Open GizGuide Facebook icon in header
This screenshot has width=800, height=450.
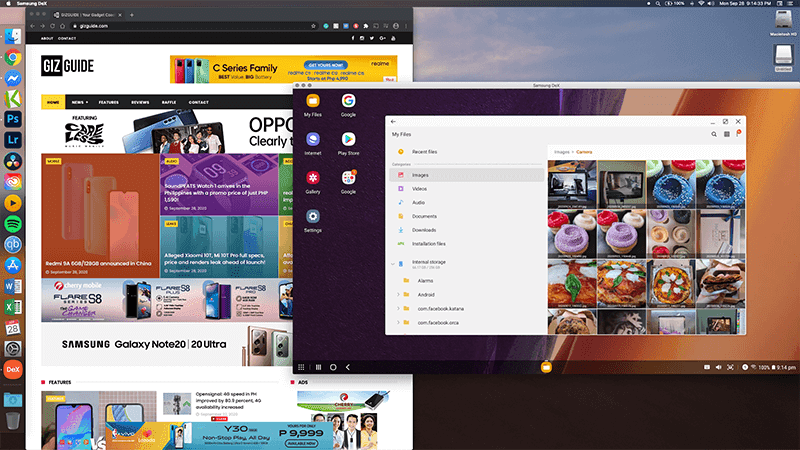[353, 38]
